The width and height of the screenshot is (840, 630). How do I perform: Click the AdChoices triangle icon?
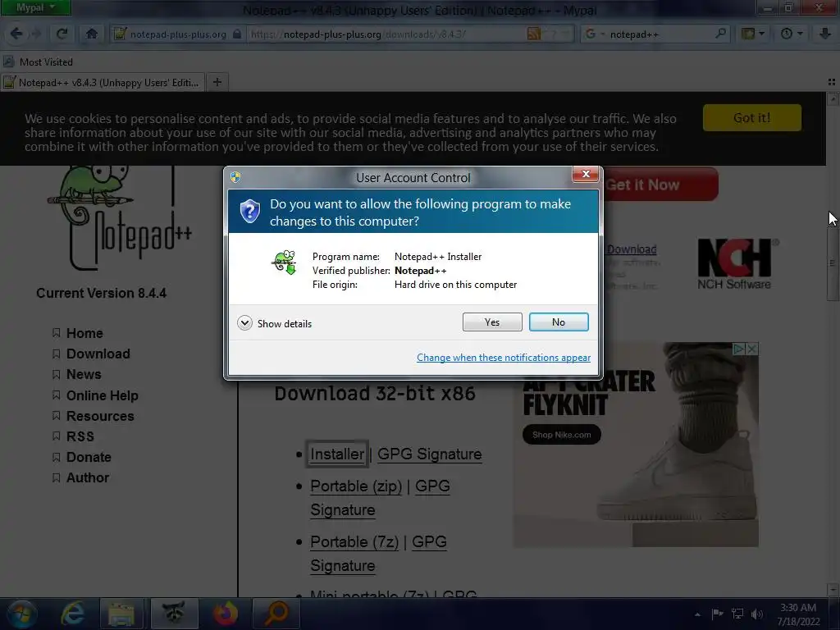tap(739, 349)
